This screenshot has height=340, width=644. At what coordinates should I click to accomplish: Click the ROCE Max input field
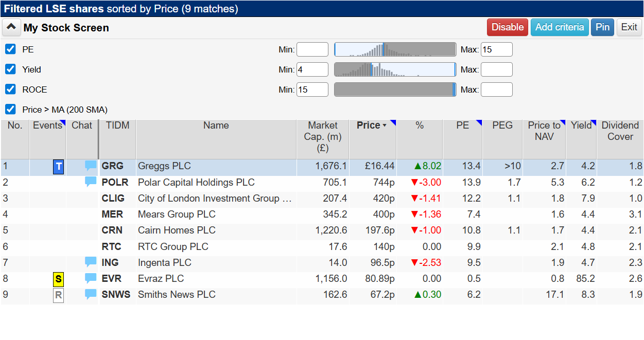tap(497, 90)
